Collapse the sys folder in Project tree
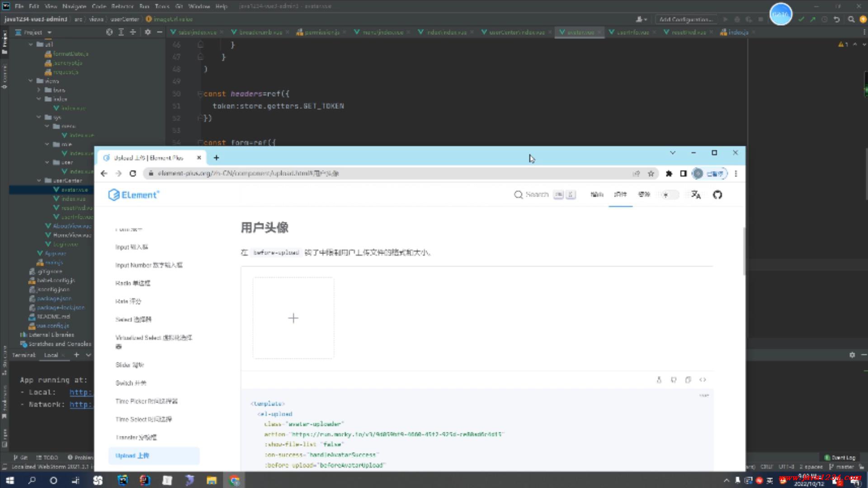This screenshot has width=868, height=488. coord(39,117)
